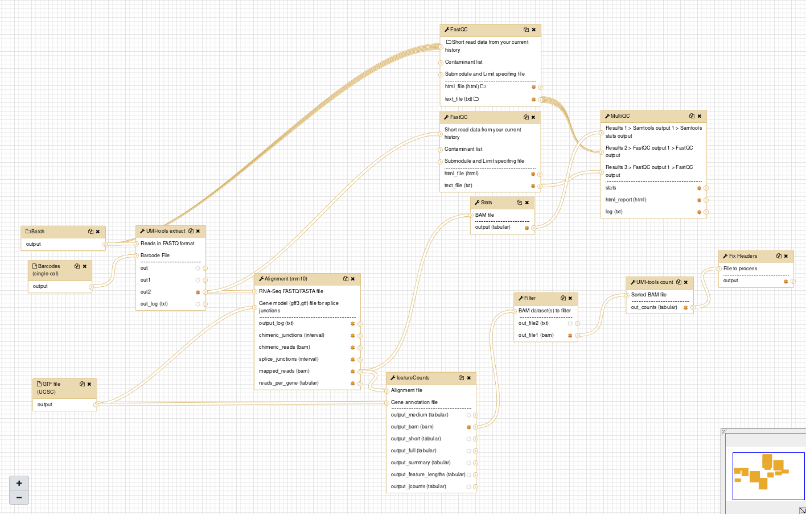This screenshot has width=806, height=532.
Task: Mark featureCounts output_jcounts (tabular) as output
Action: point(469,486)
